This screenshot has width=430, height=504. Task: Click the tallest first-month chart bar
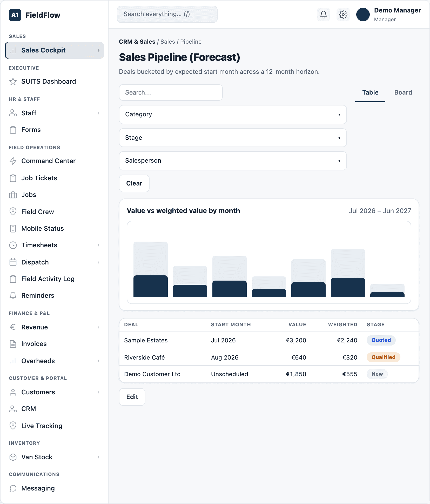pyautogui.click(x=151, y=269)
